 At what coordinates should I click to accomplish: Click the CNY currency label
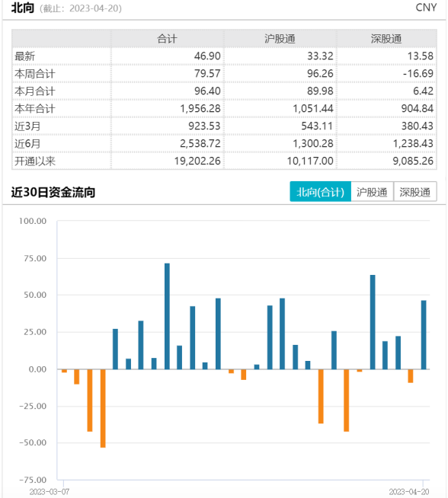[426, 8]
